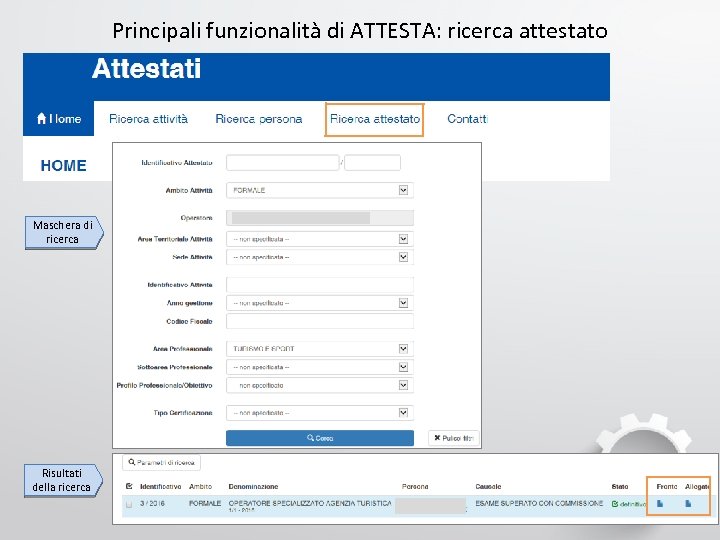Viewport: 720px width, 540px height.
Task: Click the Denominazione column header
Action: pos(253,486)
